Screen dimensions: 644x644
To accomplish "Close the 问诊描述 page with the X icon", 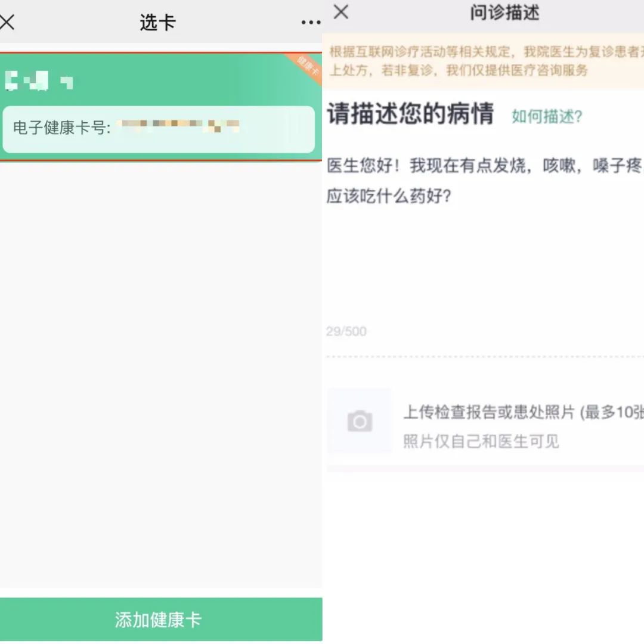I will 341,11.
